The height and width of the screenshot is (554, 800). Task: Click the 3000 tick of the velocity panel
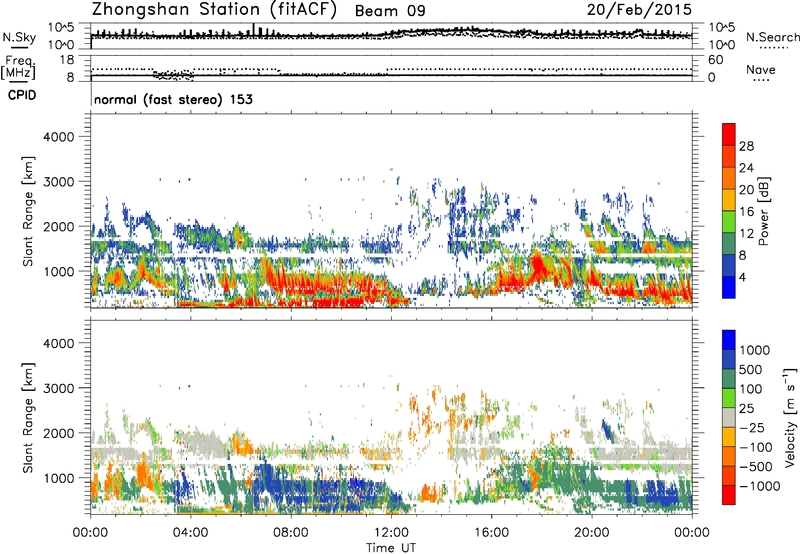click(x=58, y=388)
